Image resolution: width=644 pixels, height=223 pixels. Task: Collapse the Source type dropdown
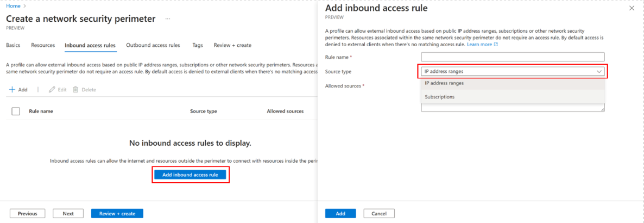(x=513, y=71)
